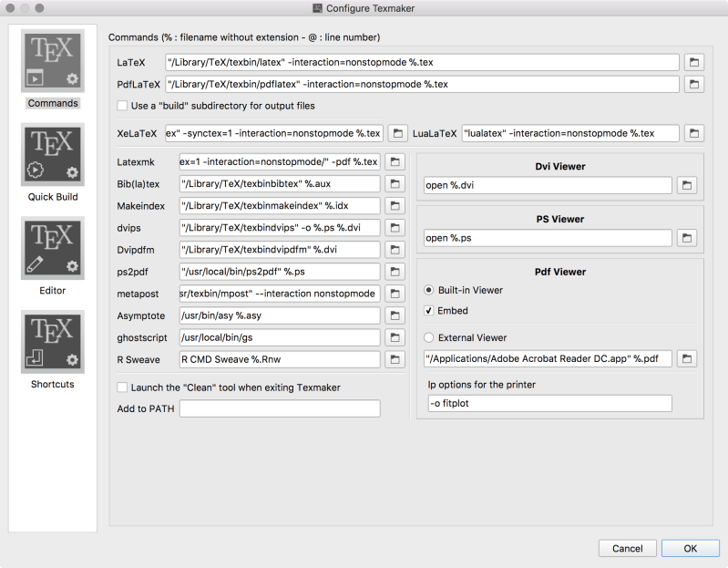Edit the Asymptote command field
The image size is (728, 568).
coord(280,315)
